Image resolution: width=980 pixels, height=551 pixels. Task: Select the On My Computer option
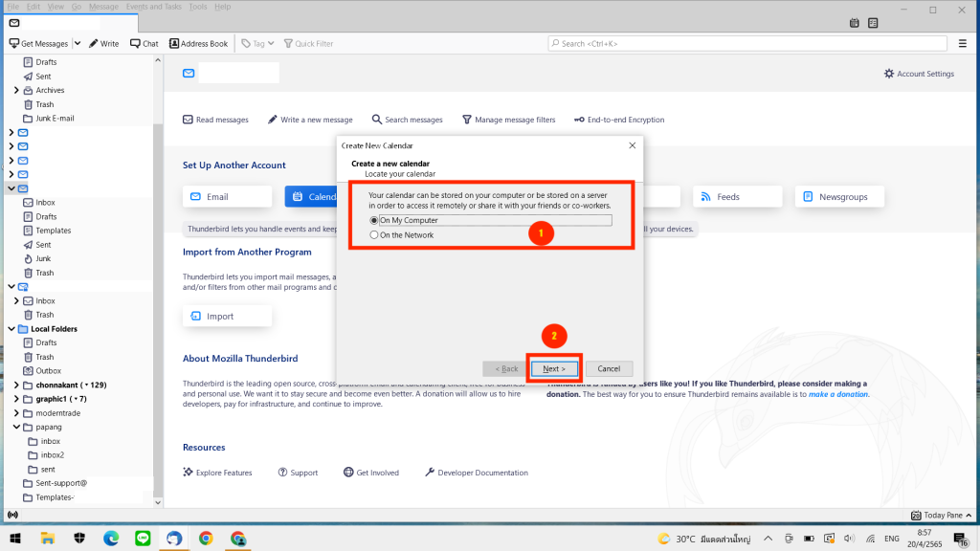[x=374, y=221]
